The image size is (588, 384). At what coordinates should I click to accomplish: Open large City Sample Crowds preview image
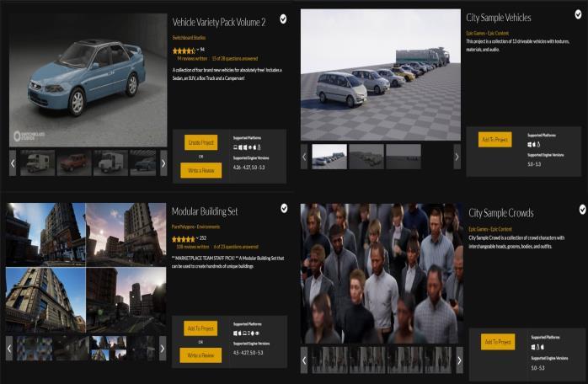(382, 274)
